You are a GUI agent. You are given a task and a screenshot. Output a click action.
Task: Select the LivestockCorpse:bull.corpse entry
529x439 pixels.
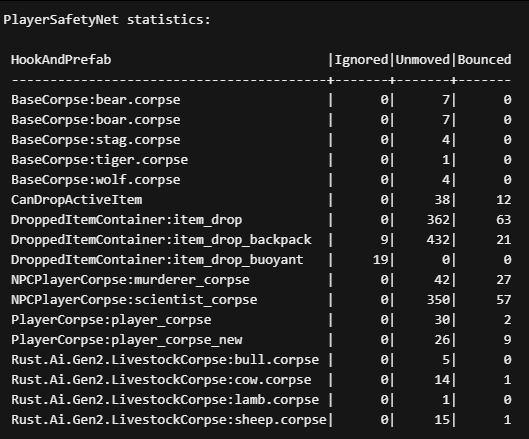click(165, 360)
